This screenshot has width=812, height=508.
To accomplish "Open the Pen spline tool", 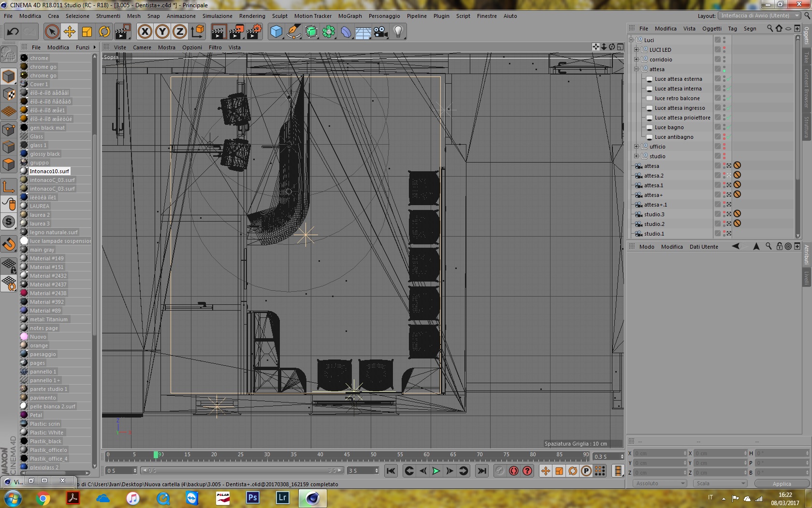I will [x=293, y=32].
